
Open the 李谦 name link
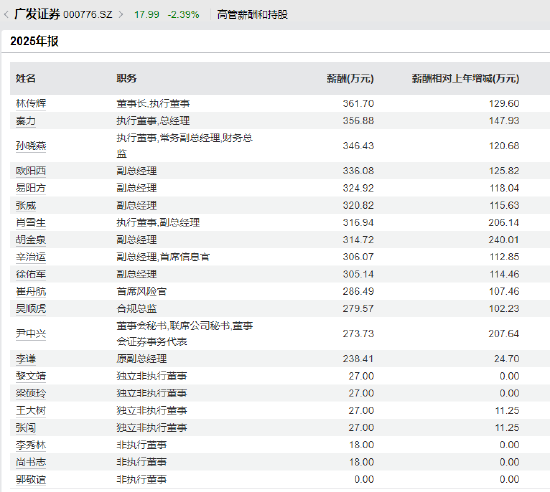click(x=26, y=358)
